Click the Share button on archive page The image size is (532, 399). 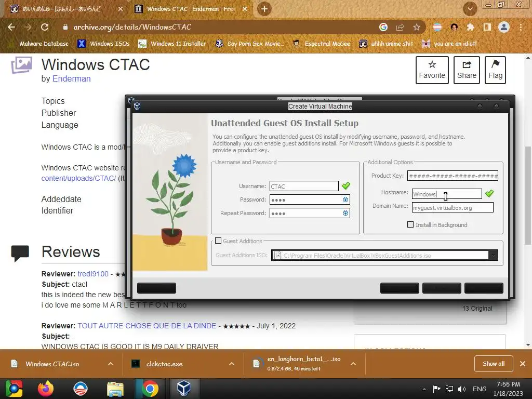[x=467, y=70]
